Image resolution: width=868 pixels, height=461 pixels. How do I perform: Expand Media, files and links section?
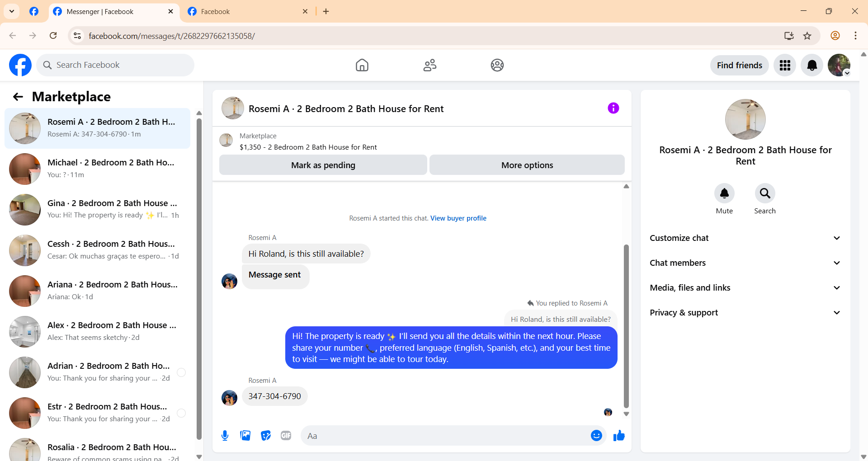point(745,288)
